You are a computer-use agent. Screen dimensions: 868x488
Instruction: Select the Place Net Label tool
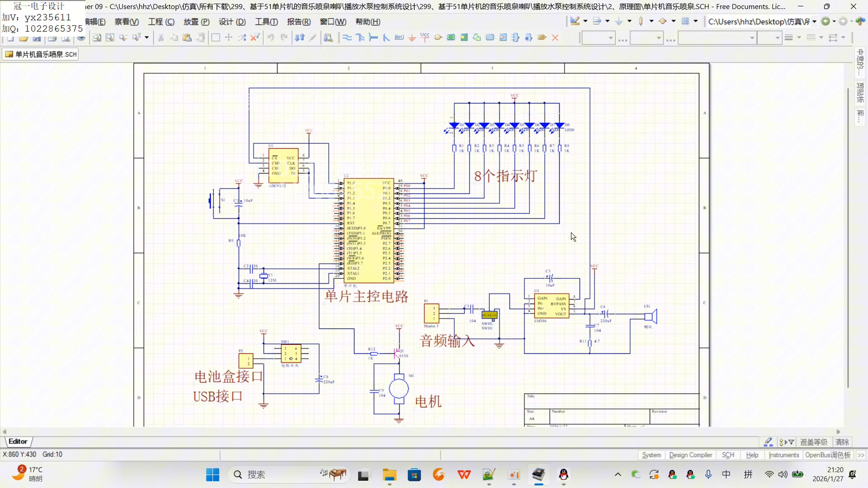399,38
